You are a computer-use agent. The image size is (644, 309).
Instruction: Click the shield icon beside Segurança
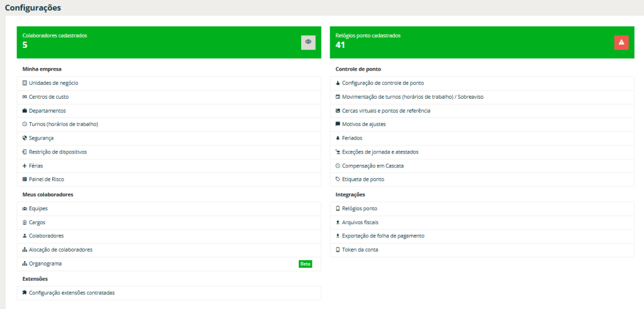[x=25, y=138]
